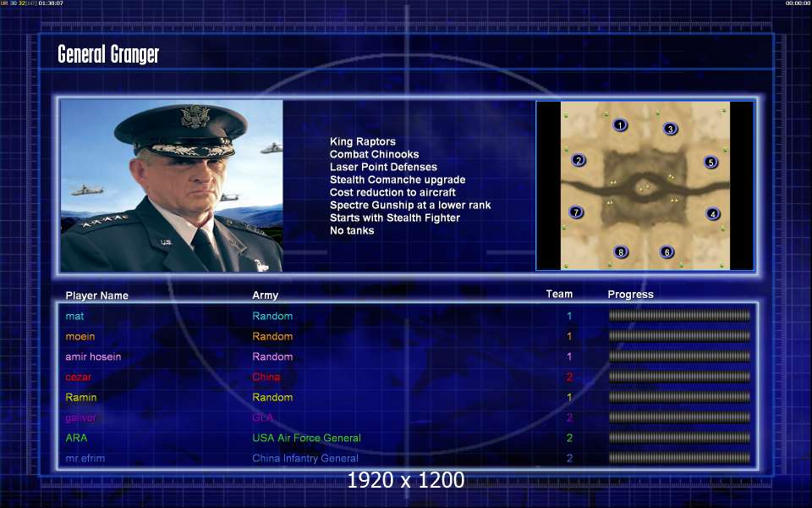Click the King Raptors feature line
Viewport: 812px width, 508px height.
click(x=363, y=141)
